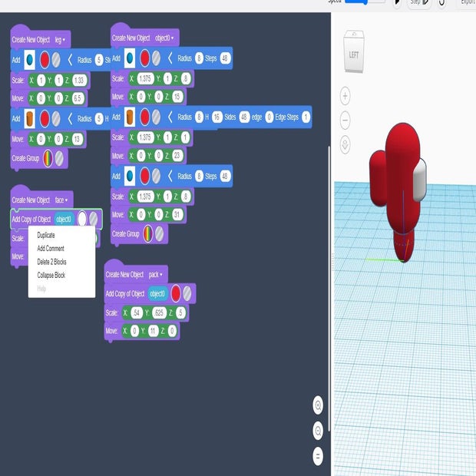Pick red color swatch in pack block
The width and height of the screenshot is (476, 476).
[175, 293]
